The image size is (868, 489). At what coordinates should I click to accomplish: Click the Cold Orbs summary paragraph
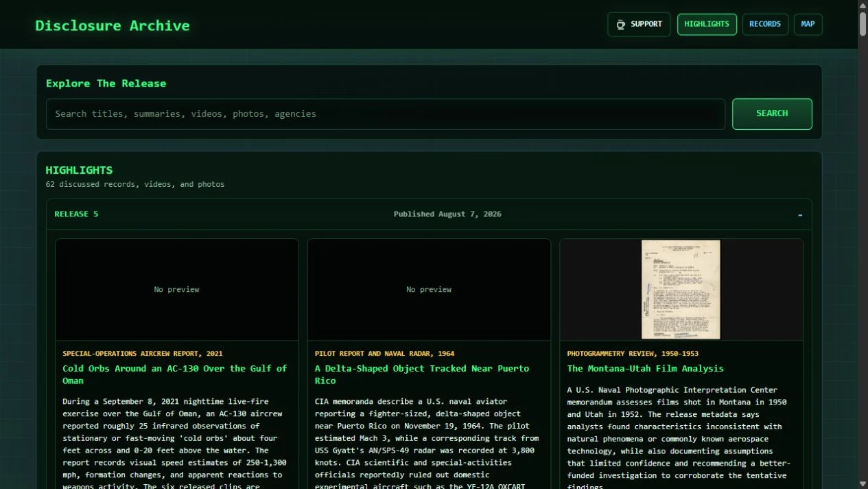(175, 443)
